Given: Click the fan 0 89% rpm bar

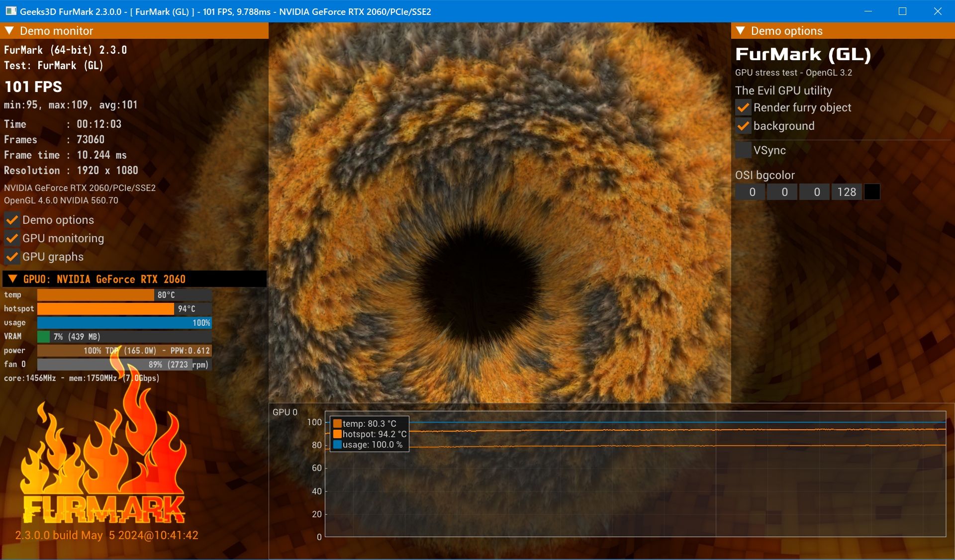Looking at the screenshot, I should 124,365.
